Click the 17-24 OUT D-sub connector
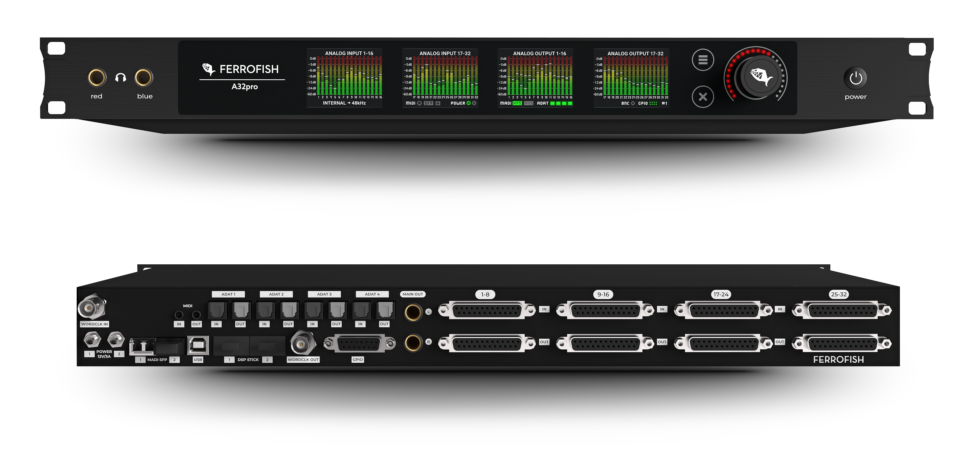This screenshot has width=980, height=454. (723, 344)
